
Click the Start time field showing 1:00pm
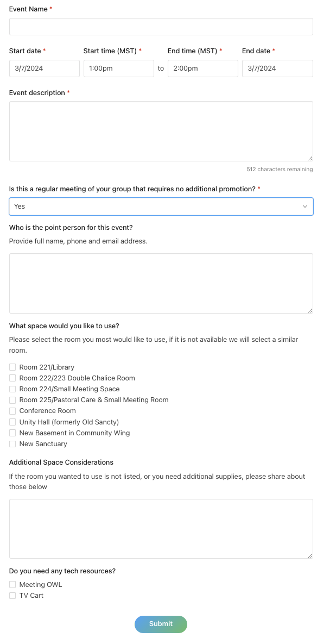click(119, 68)
